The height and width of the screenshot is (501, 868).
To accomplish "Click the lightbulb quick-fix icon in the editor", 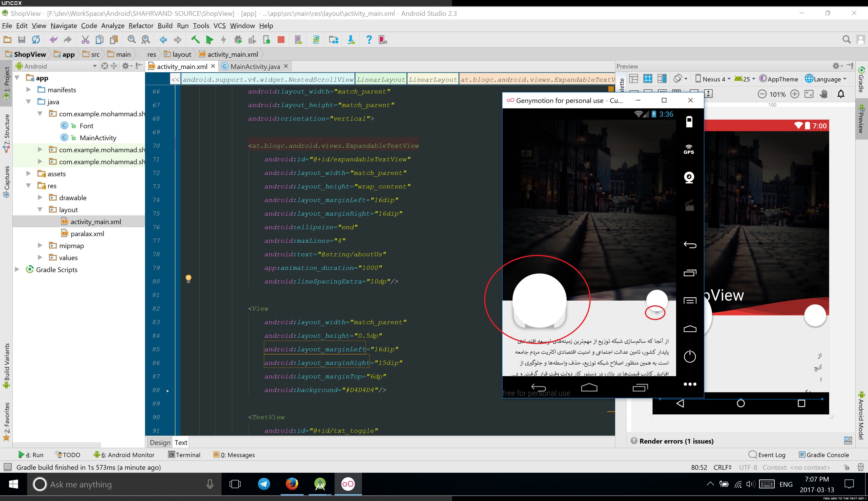I will (x=188, y=278).
